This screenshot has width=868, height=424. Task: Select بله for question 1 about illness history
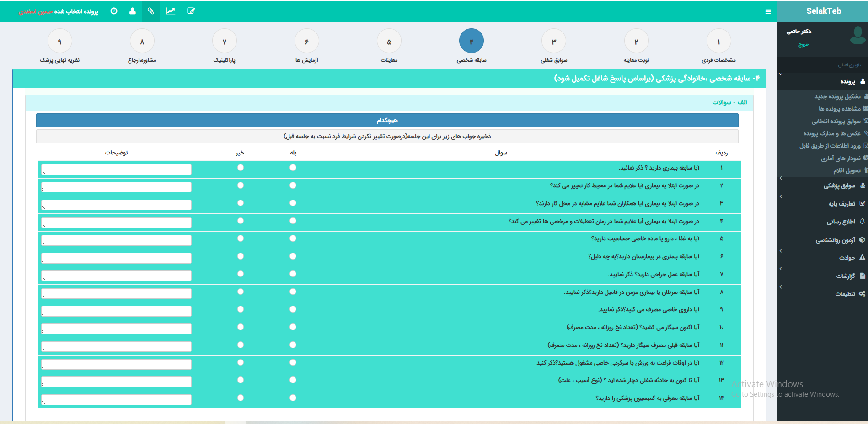click(x=293, y=168)
